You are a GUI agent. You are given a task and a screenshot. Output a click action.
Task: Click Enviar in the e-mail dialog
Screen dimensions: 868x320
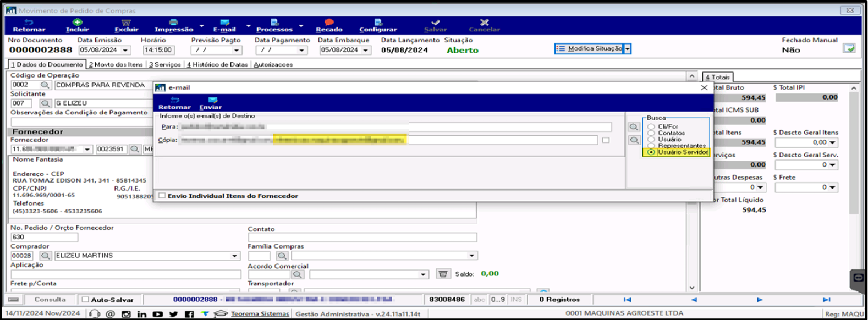tap(210, 103)
